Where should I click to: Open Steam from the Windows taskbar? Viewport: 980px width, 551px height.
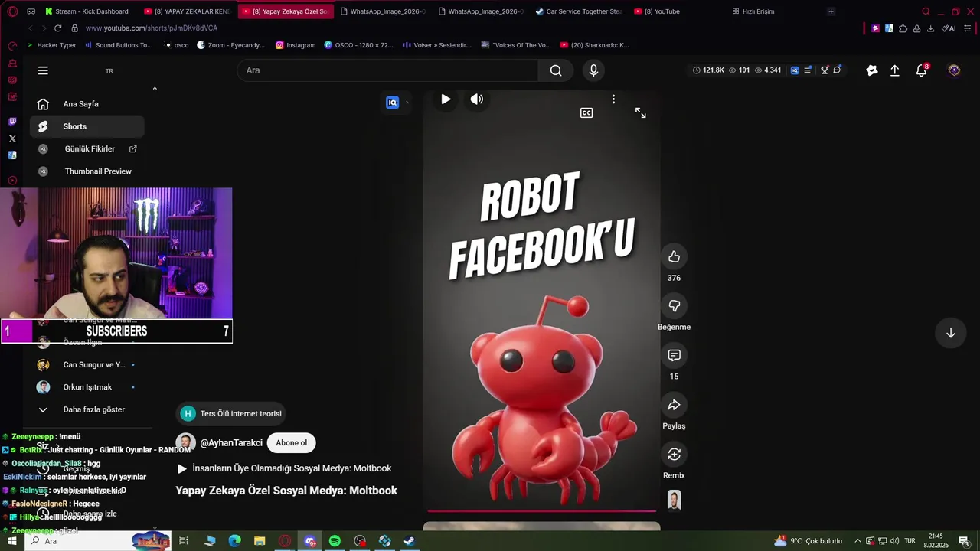pos(410,541)
